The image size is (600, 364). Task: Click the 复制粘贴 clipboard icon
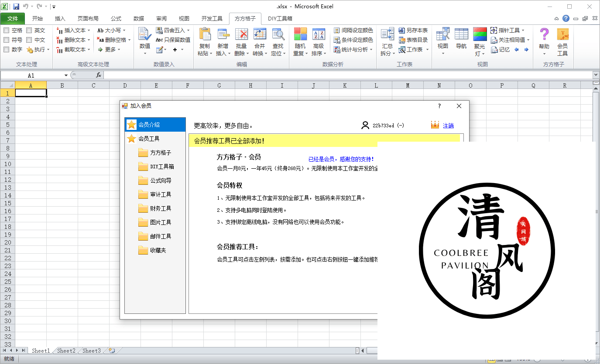click(204, 34)
